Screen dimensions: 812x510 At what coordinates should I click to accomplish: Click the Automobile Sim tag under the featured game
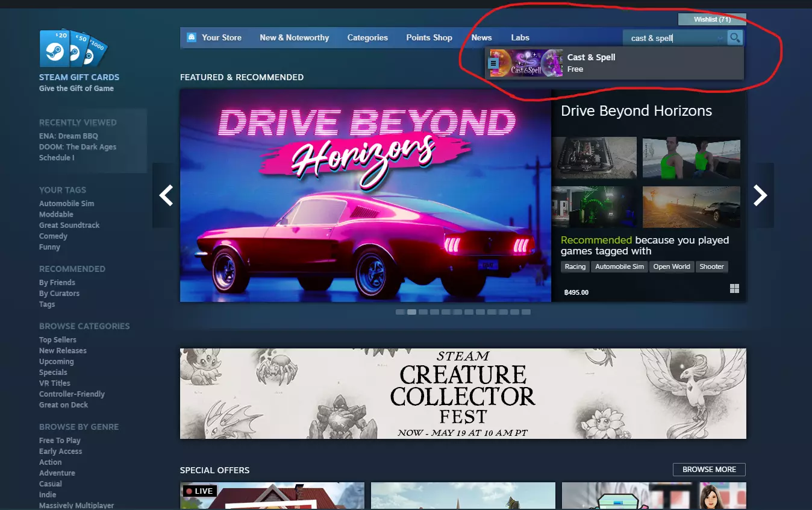[619, 266]
